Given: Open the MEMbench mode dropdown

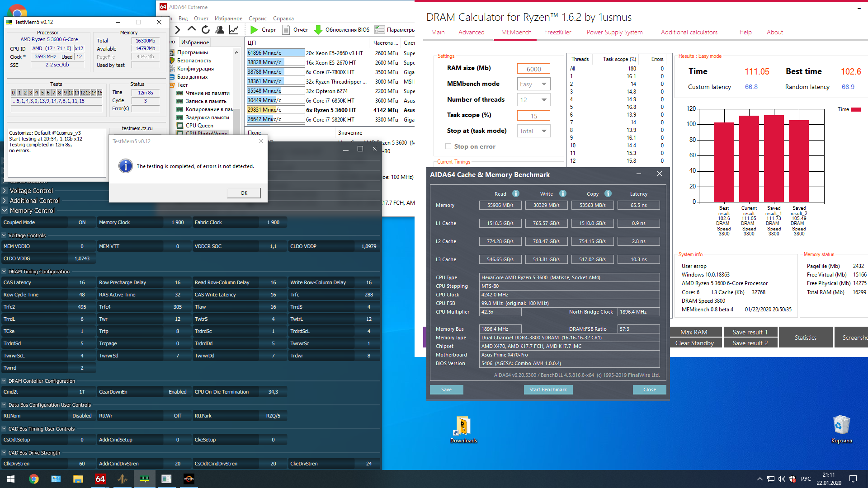Looking at the screenshot, I should [x=533, y=84].
